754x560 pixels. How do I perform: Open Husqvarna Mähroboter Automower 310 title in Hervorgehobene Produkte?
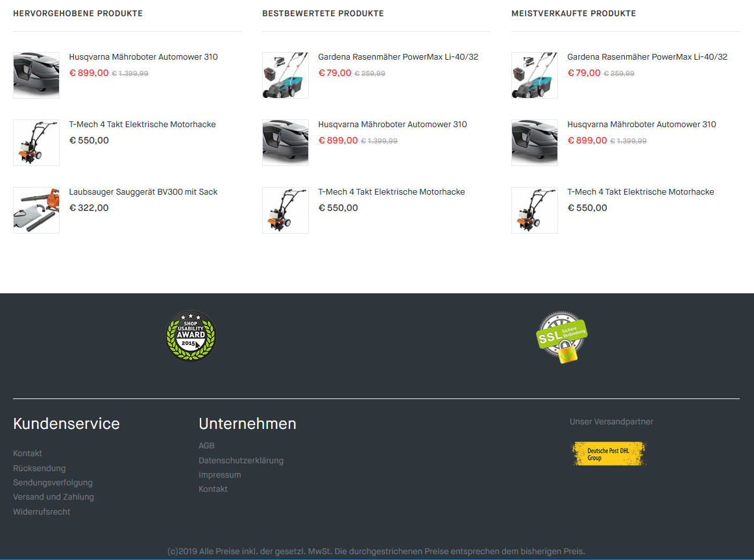143,56
